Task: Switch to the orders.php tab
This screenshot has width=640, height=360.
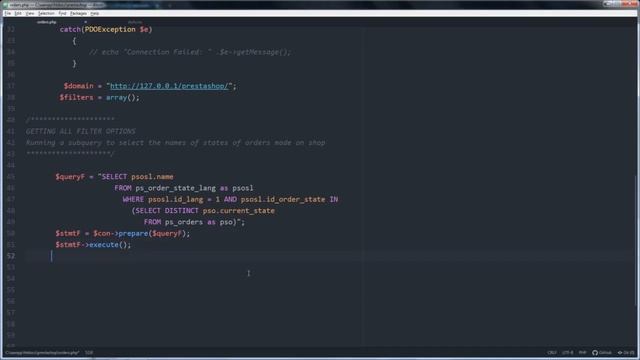Action: (47, 22)
